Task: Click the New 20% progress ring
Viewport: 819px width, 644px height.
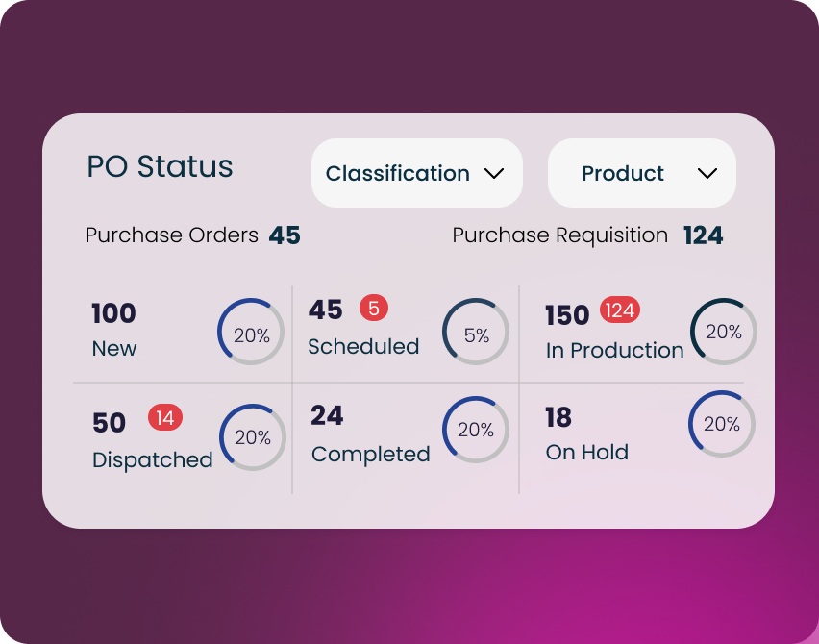Action: coord(251,332)
